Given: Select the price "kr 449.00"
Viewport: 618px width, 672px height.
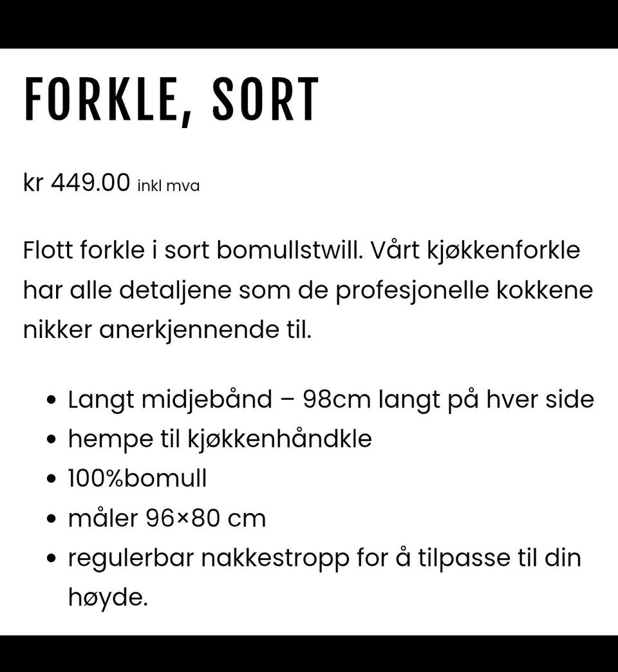Looking at the screenshot, I should (77, 182).
